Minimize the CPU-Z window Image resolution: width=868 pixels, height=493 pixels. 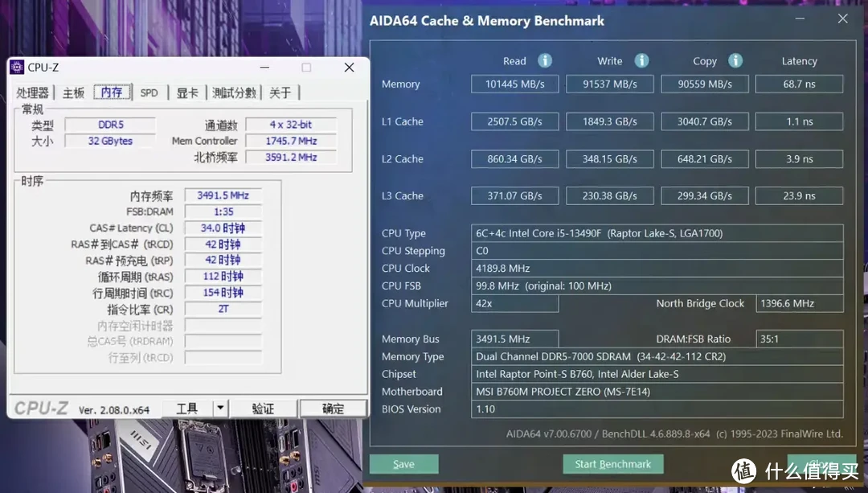click(x=264, y=68)
